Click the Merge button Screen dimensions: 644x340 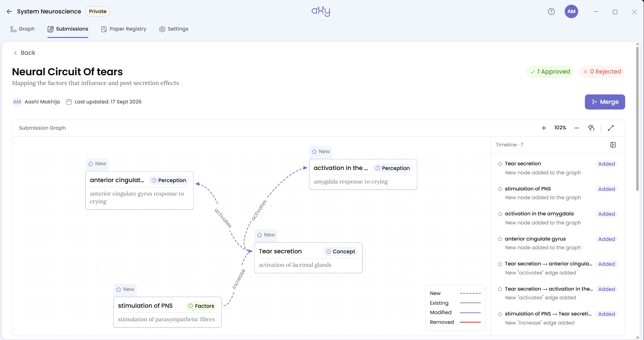605,102
